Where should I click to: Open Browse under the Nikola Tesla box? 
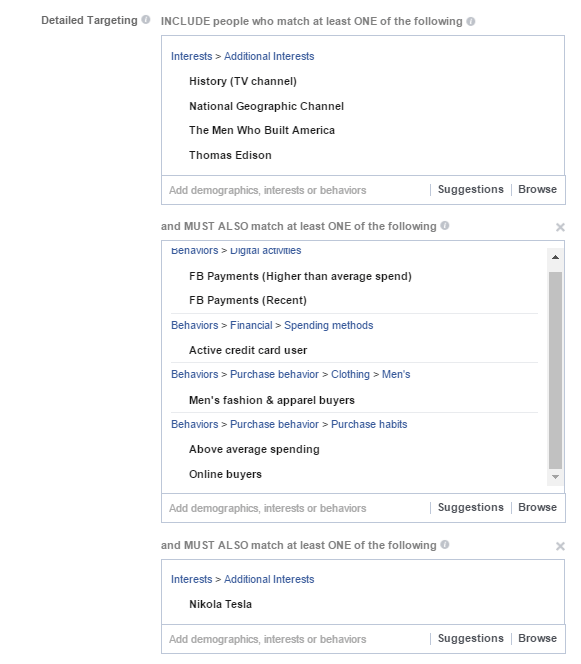point(537,638)
